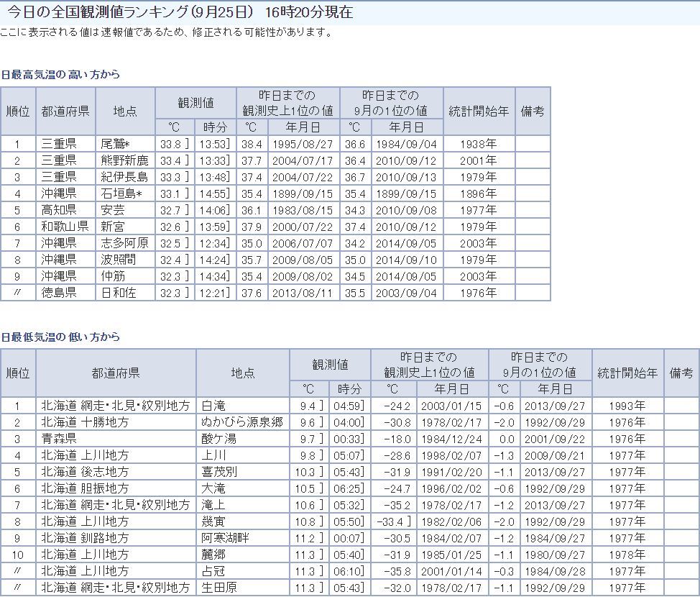Click the '観測値' header in the high temperature table

[195, 103]
